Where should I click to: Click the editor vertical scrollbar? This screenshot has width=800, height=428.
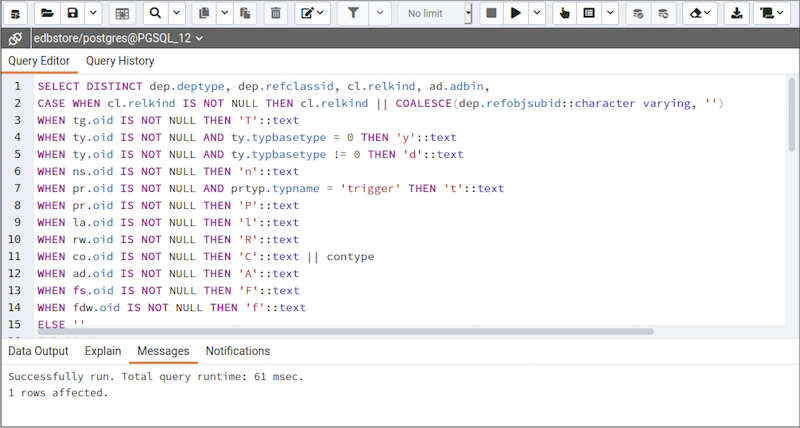pyautogui.click(x=791, y=114)
